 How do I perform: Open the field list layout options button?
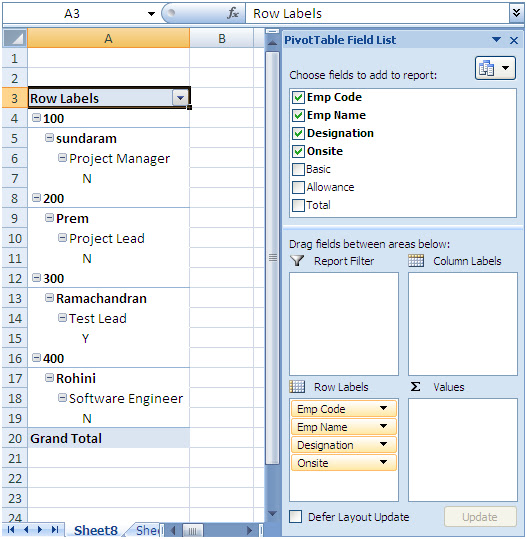495,68
